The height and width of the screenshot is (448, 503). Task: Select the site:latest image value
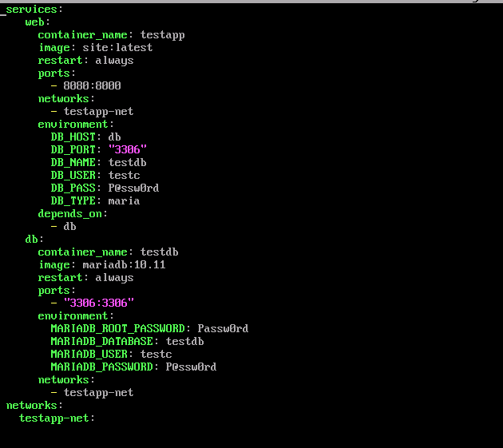(x=117, y=47)
